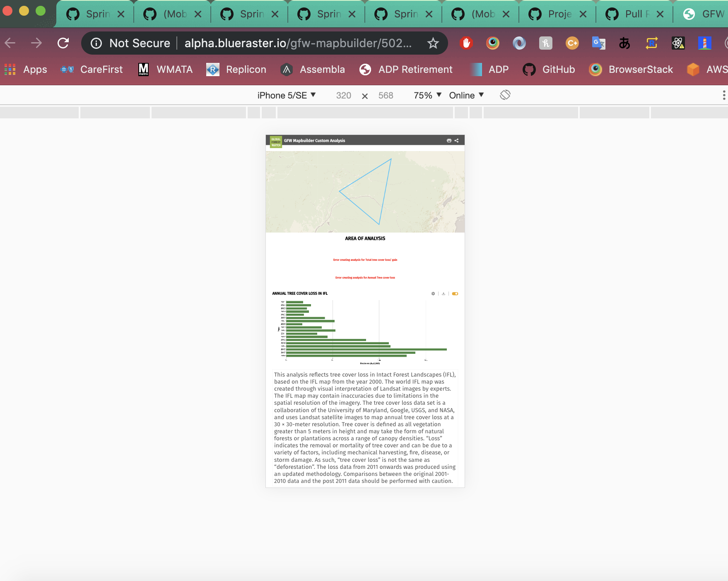This screenshot has width=728, height=581.
Task: Reload the current page
Action: tap(63, 43)
